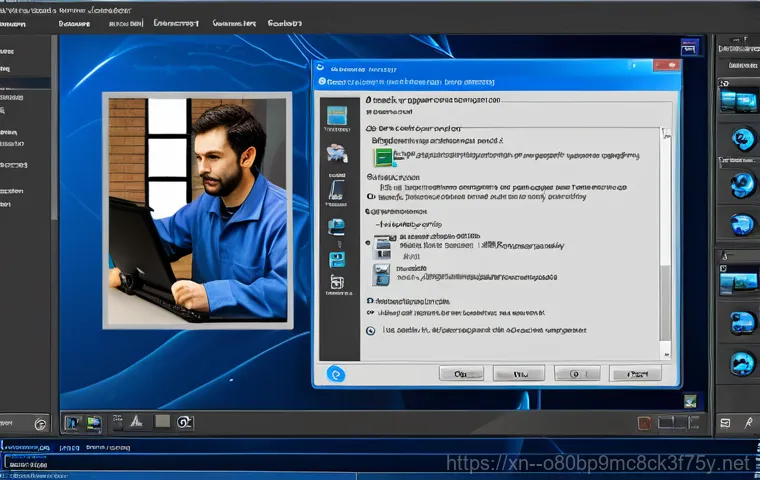Click the spiral icon in bottom toolbar

[185, 422]
